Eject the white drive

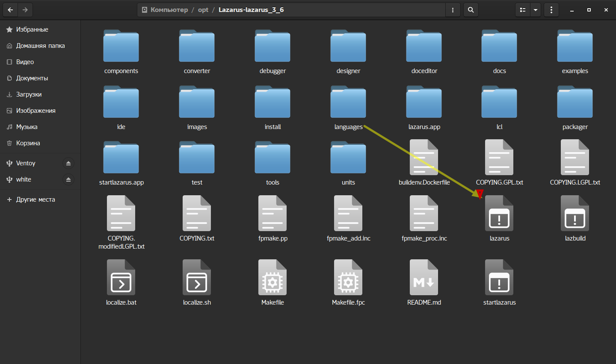68,179
